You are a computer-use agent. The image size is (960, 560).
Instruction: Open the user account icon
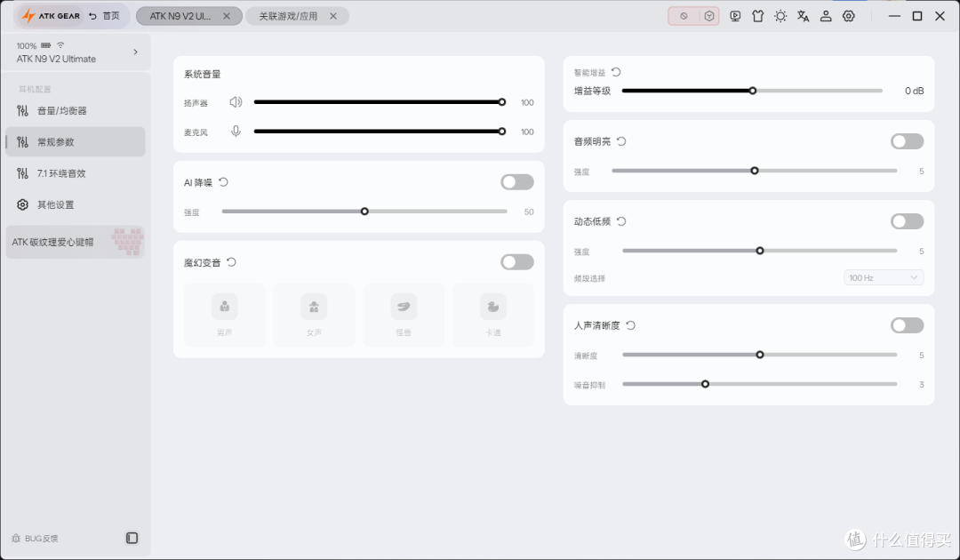tap(826, 17)
